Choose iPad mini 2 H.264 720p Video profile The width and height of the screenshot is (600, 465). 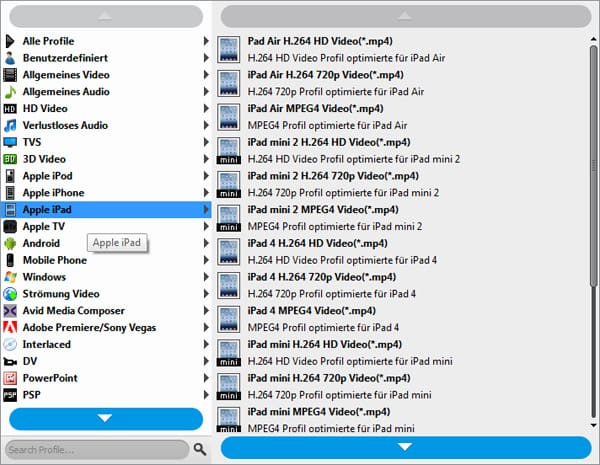point(403,184)
